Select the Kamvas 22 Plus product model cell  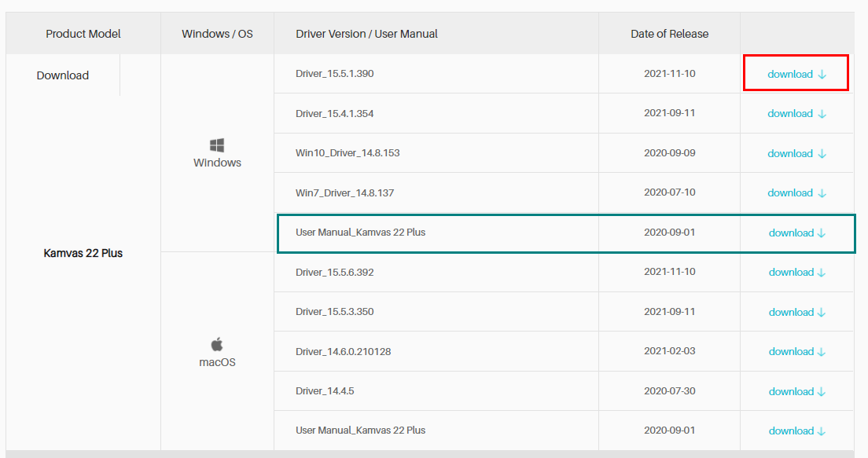(83, 253)
